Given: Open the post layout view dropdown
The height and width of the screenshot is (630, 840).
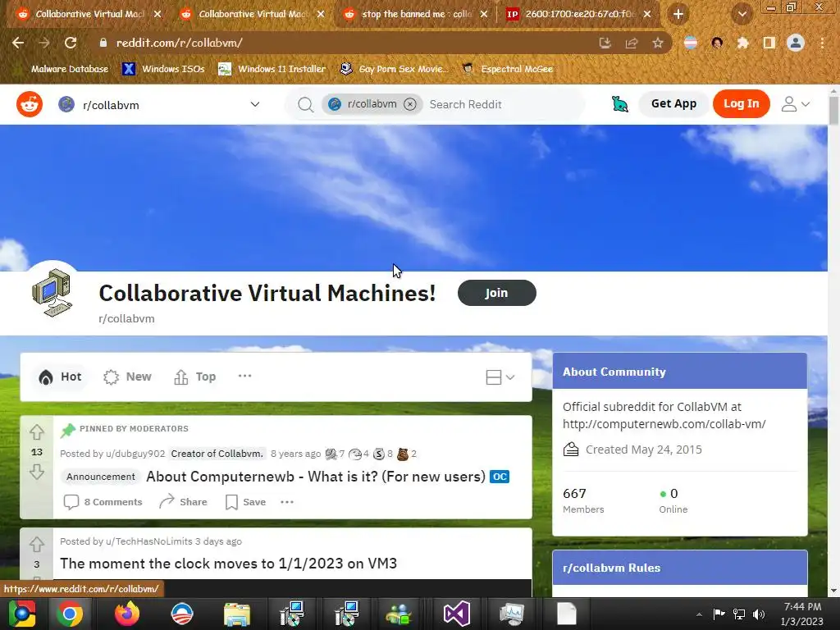Looking at the screenshot, I should [500, 377].
